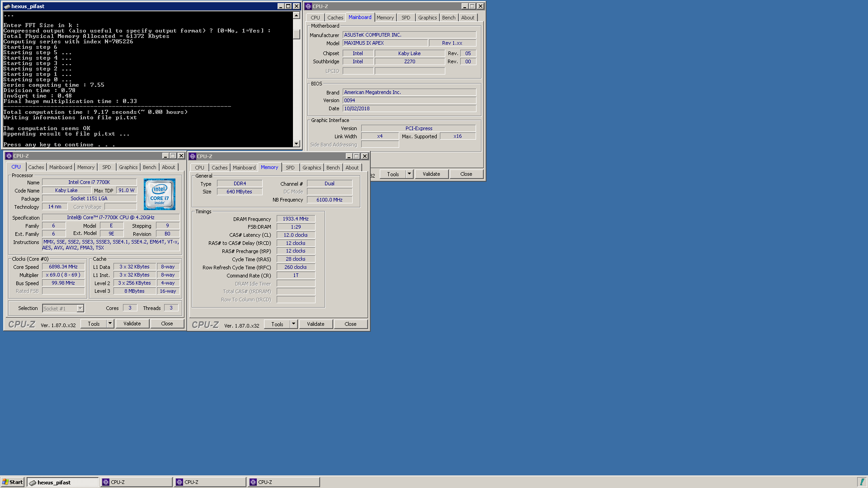Click the Intel Core i7 logo image
This screenshot has width=868, height=488.
pos(160,194)
